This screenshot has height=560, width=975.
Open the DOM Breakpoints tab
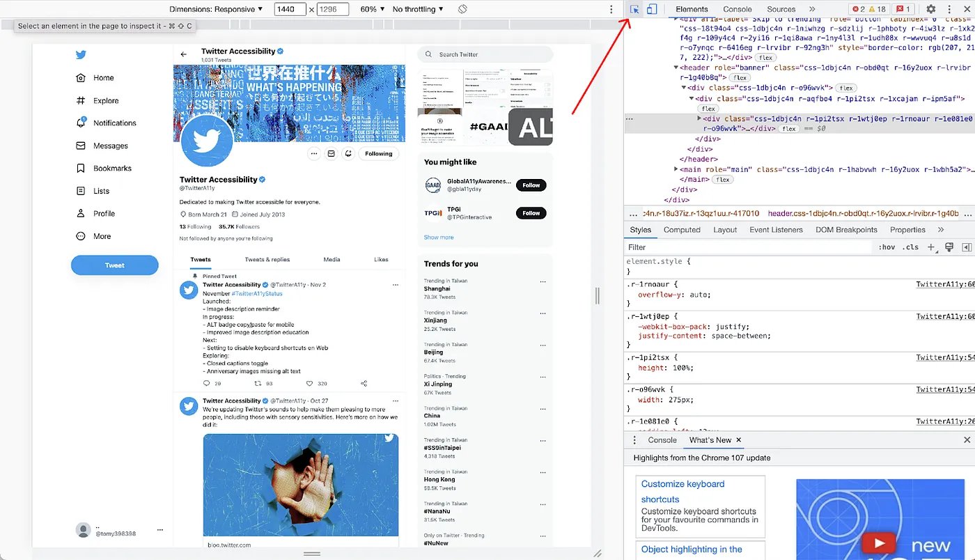pos(846,230)
